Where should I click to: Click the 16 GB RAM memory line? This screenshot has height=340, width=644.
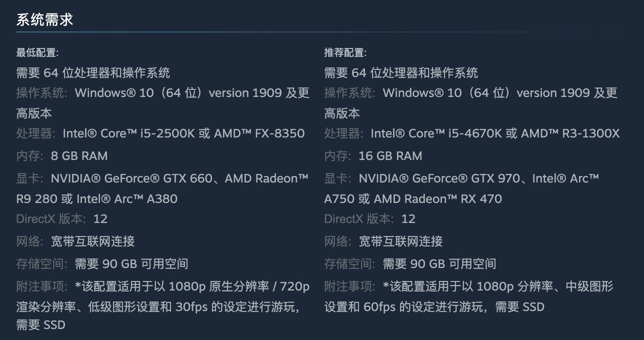373,156
